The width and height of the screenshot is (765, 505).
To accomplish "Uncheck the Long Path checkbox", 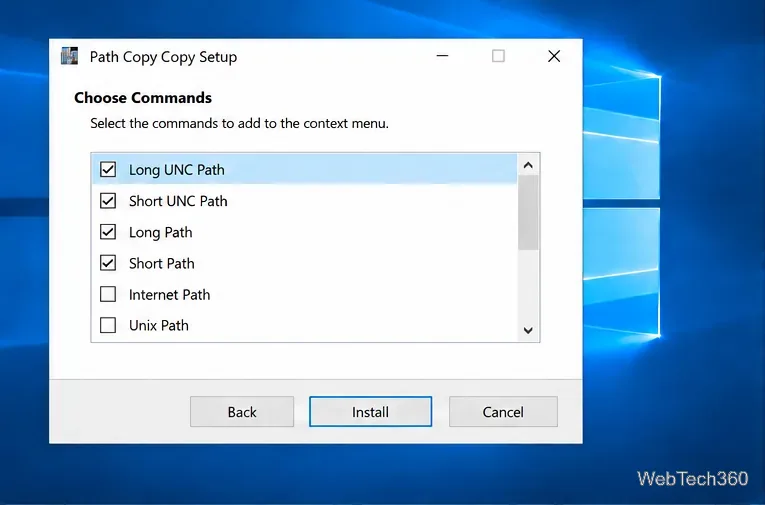I will coord(108,232).
